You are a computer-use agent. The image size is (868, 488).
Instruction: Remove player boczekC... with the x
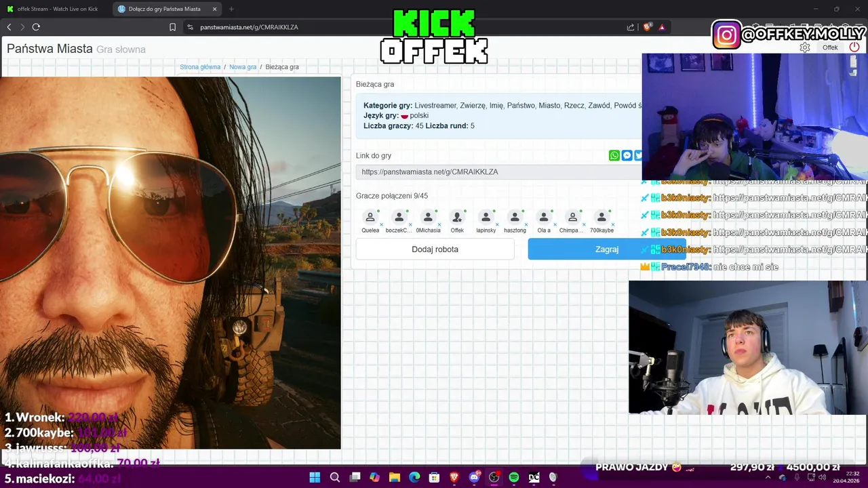[x=410, y=224]
